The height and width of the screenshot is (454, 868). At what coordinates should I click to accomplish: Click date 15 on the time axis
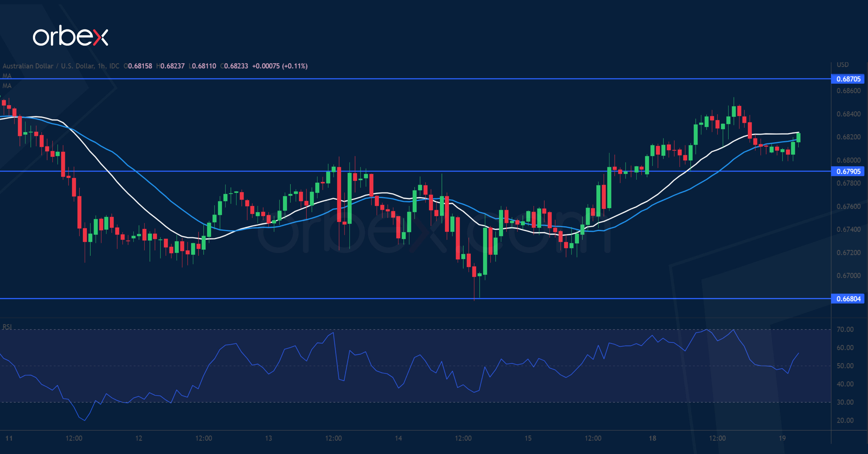(528, 438)
